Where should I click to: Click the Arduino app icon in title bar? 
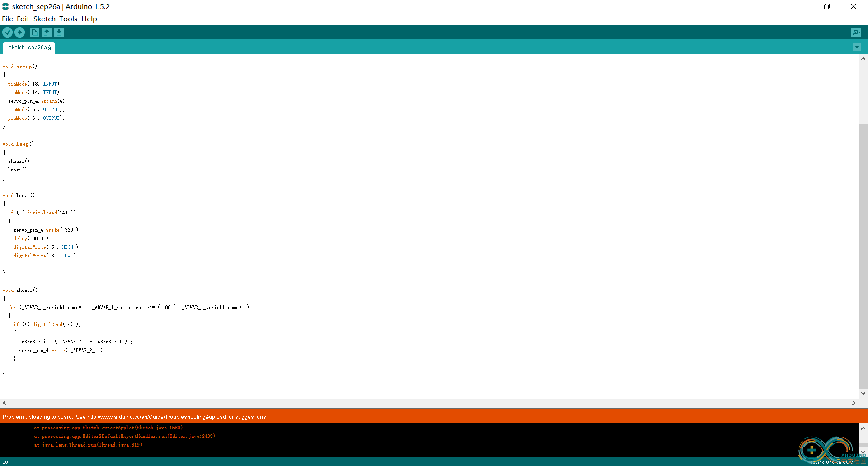coord(5,6)
